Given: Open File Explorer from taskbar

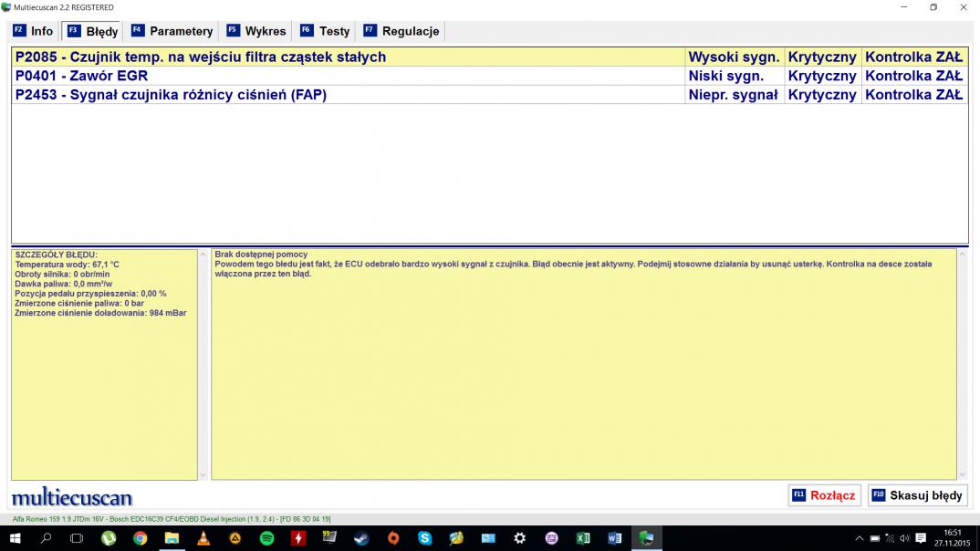Looking at the screenshot, I should [x=172, y=538].
